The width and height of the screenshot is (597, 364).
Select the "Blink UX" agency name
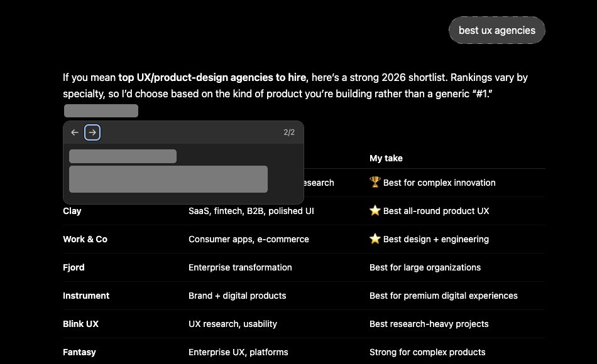[80, 324]
